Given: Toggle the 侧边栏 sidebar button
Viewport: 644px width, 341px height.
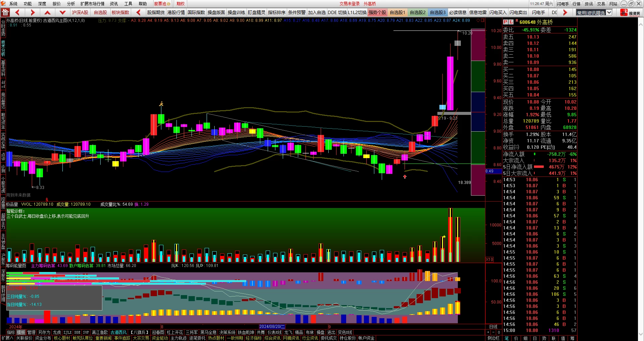Looking at the screenshot, I should [493, 338].
